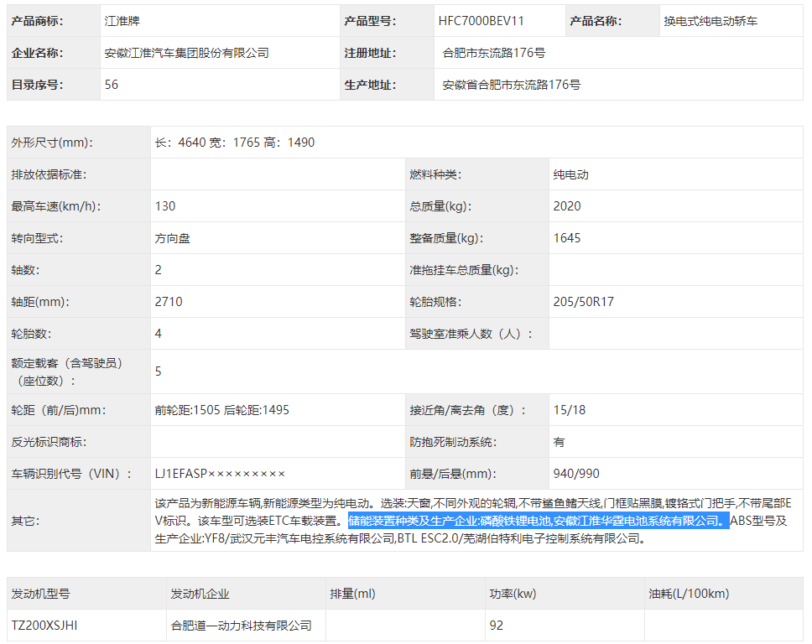
Task: Select registered address 合肥市东流路176号
Action: (x=494, y=53)
